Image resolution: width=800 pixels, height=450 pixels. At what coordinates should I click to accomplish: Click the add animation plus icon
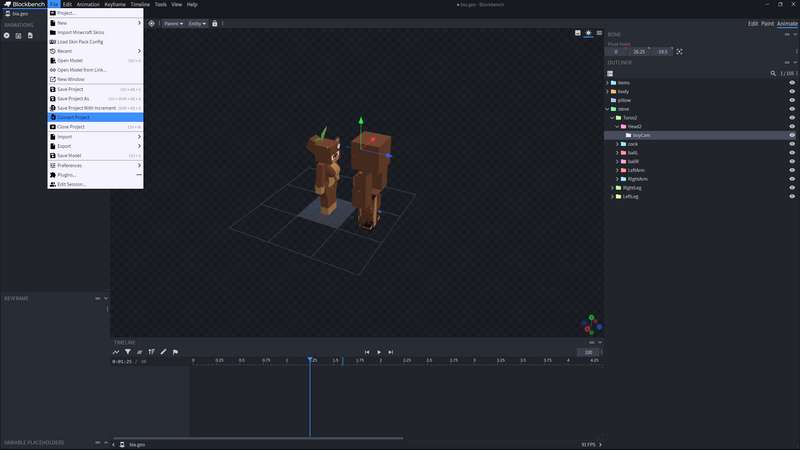pos(7,36)
